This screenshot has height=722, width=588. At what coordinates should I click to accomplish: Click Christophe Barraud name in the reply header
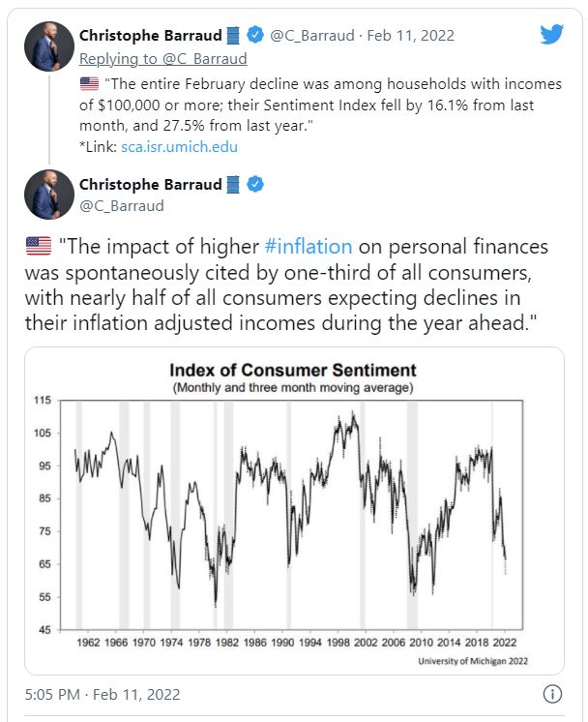151,35
